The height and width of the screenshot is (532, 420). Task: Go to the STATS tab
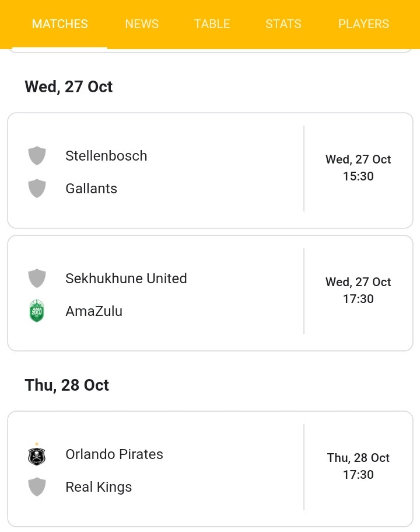(283, 24)
